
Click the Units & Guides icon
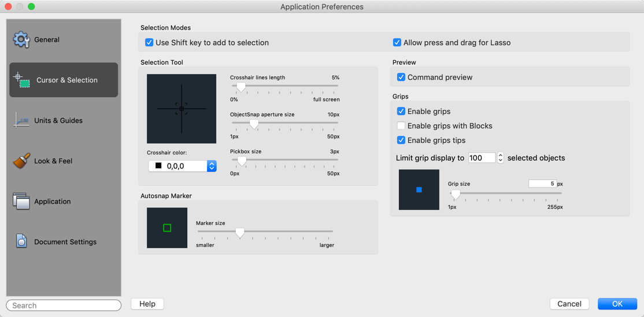[21, 120]
